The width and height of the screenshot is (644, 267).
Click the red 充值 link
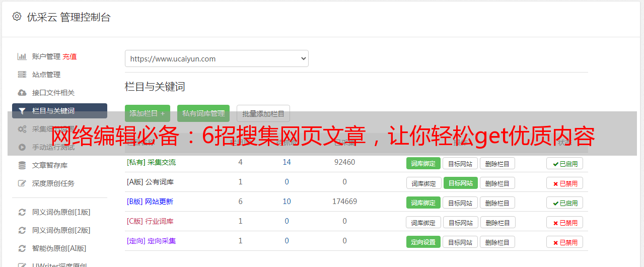[69, 56]
